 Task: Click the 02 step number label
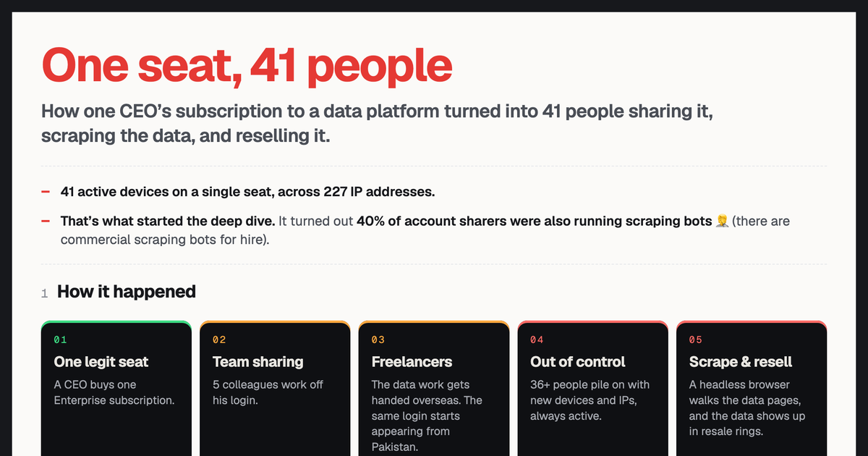point(219,339)
